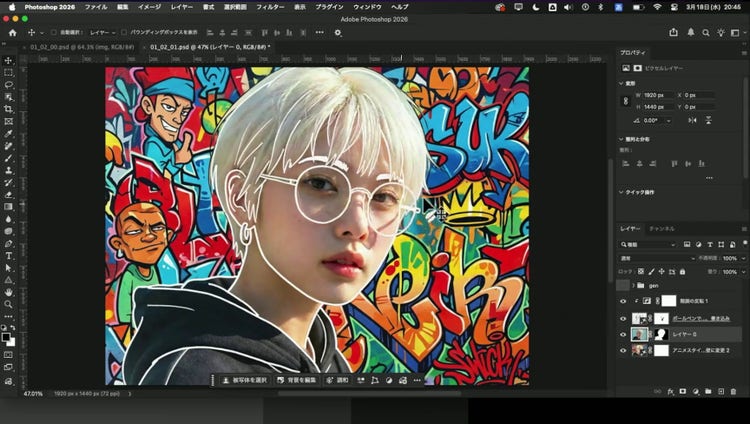This screenshot has height=424, width=750.
Task: Select the Move tool in the toolbar
Action: 8,61
